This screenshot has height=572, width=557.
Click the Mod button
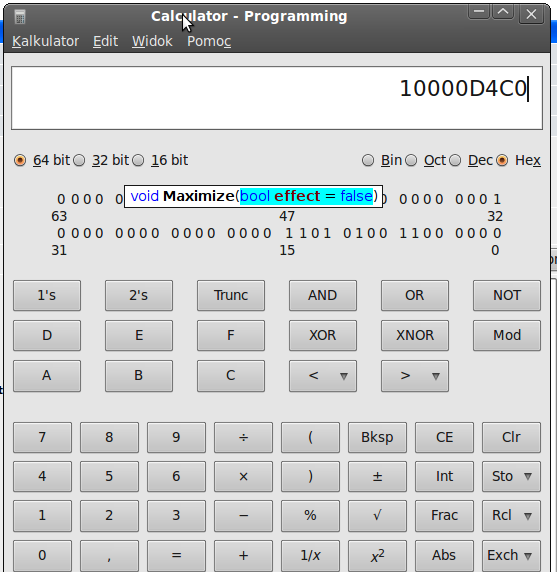coord(507,335)
